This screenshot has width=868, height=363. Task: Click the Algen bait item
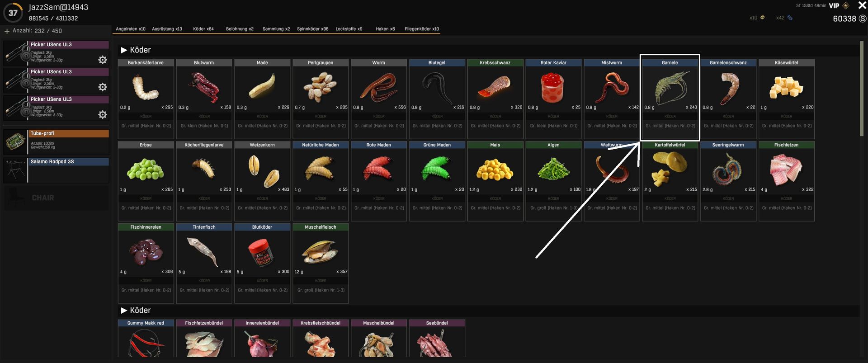[x=553, y=181]
